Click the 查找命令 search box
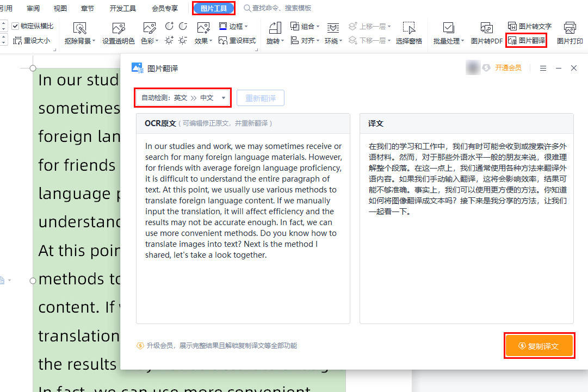Screen dimensions: 588x392 pos(277,8)
